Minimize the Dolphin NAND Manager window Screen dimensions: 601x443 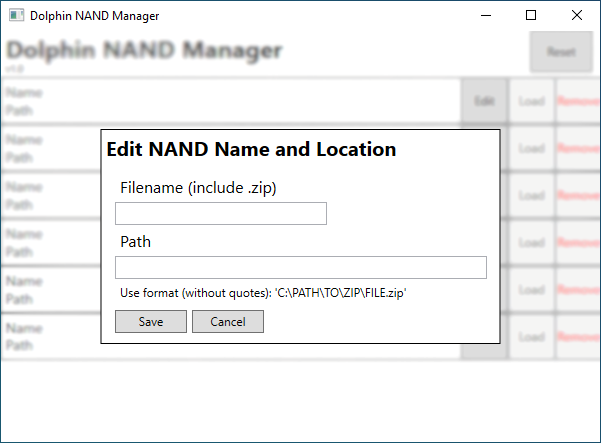486,15
